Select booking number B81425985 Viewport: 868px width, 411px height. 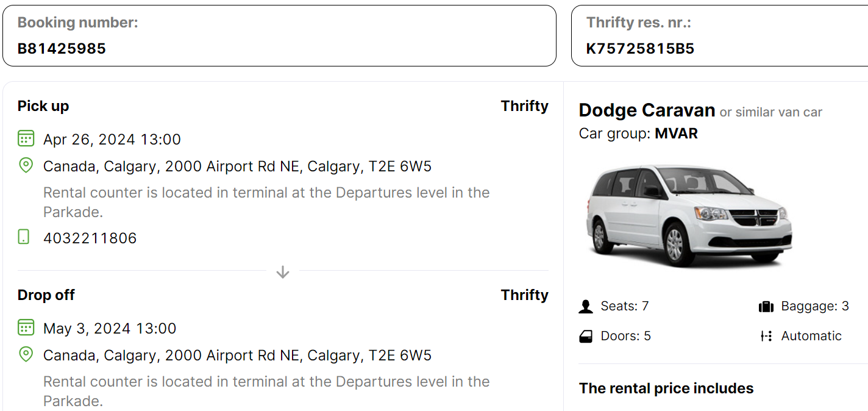click(x=62, y=49)
